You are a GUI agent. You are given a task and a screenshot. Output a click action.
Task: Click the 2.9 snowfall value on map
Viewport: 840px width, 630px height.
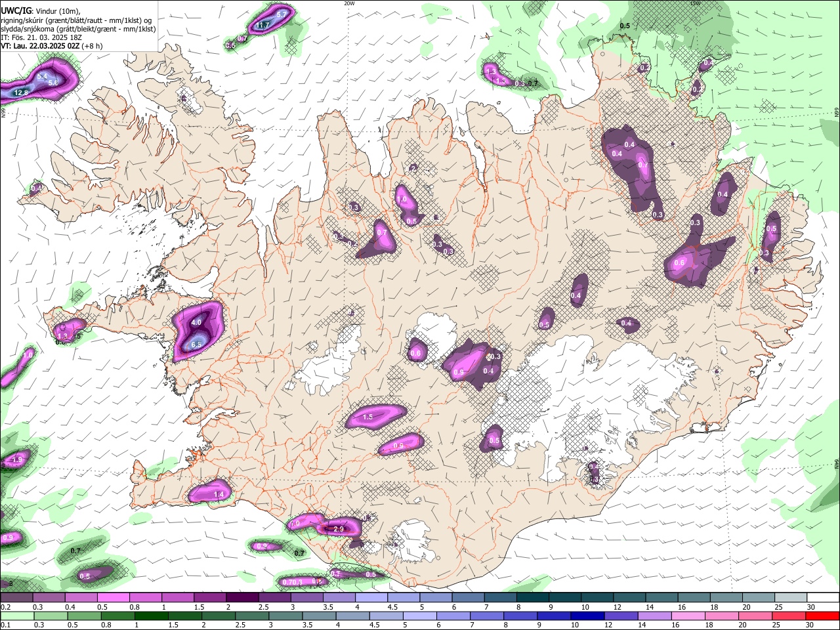[x=339, y=529]
